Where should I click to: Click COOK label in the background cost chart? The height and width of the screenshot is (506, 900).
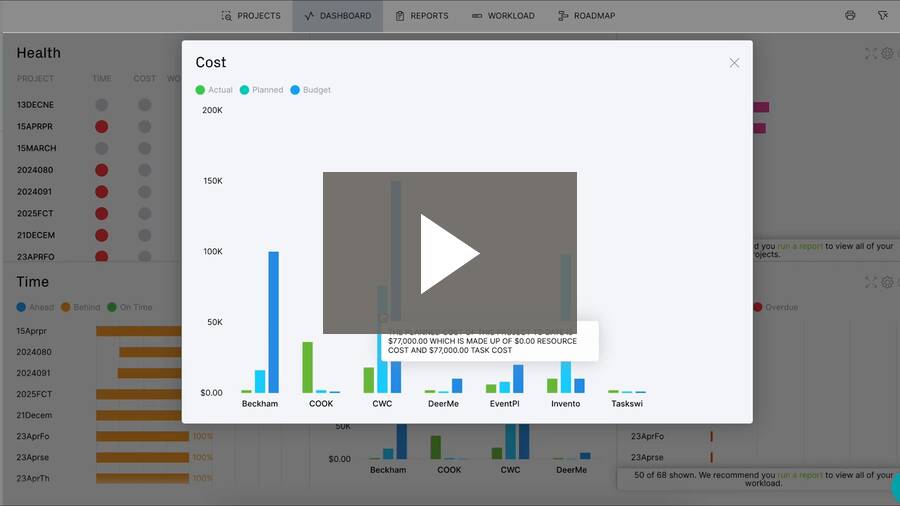449,470
